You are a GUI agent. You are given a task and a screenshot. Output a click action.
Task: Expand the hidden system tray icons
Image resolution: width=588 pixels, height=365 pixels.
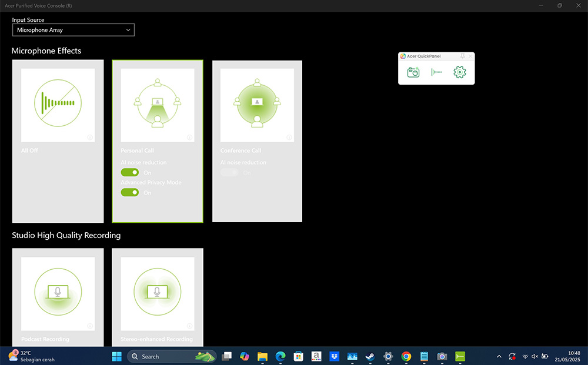(499, 356)
